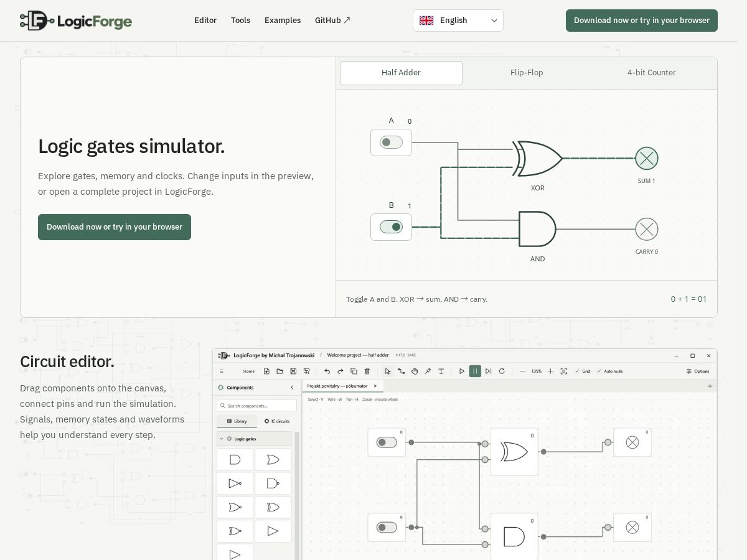Screen dimensions: 747x560
Task: Open the Examples nav link
Action: click(283, 21)
